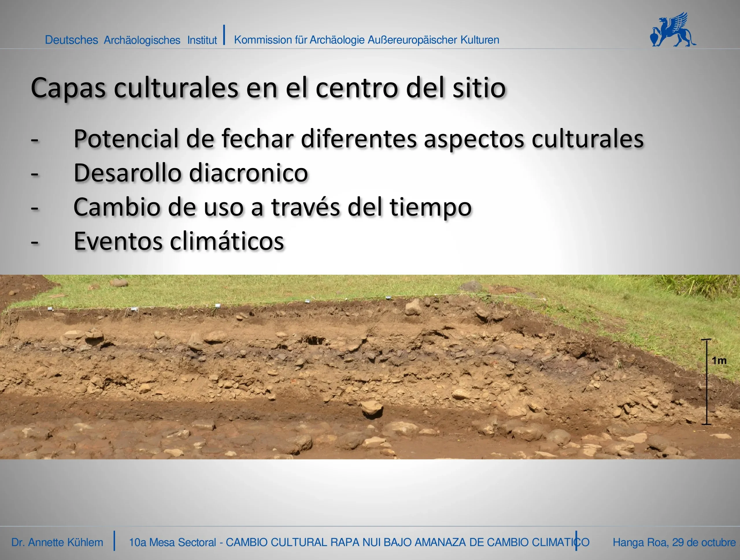Click 'Cambio de uso a través del tiempo'
The height and width of the screenshot is (560, 740).
click(272, 207)
